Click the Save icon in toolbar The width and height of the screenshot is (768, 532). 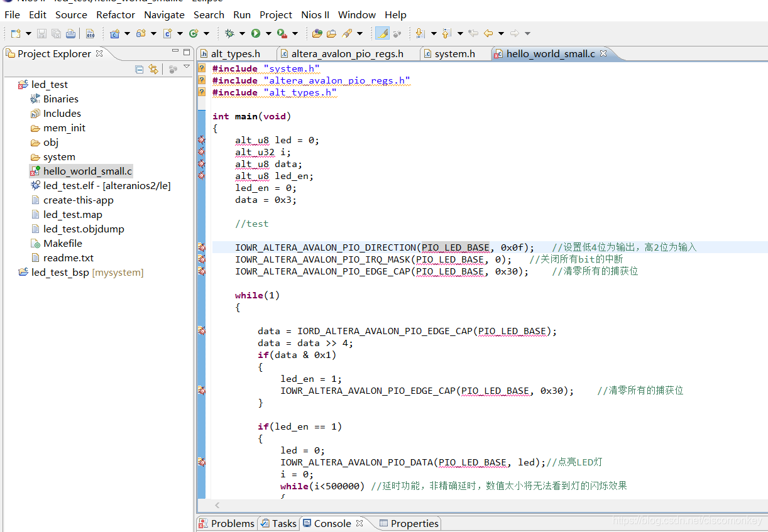(41, 33)
